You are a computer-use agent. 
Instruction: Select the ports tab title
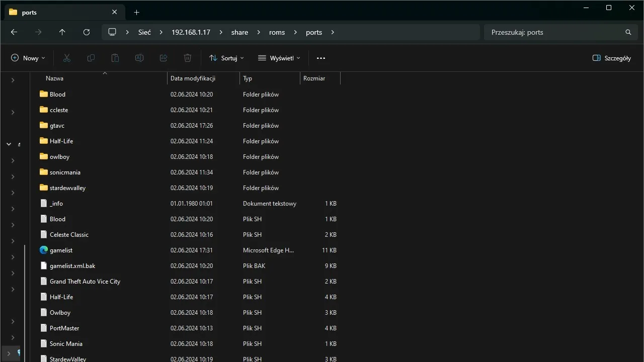29,12
